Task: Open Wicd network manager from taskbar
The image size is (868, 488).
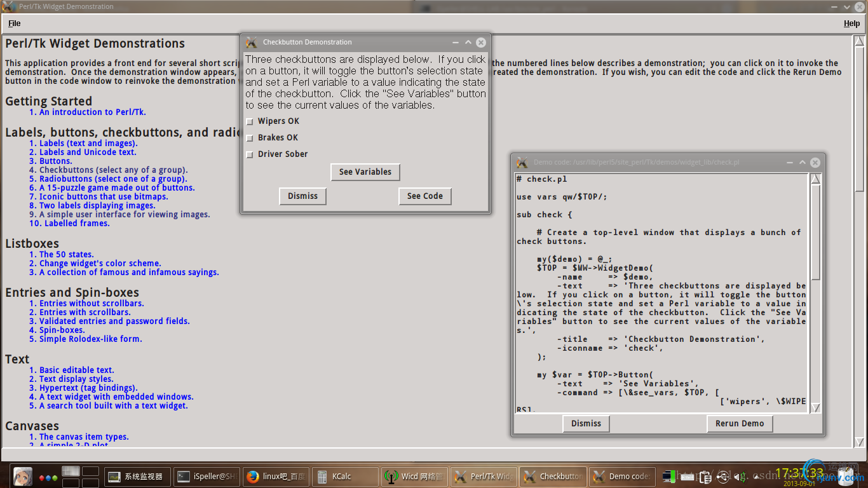Action: click(x=414, y=477)
